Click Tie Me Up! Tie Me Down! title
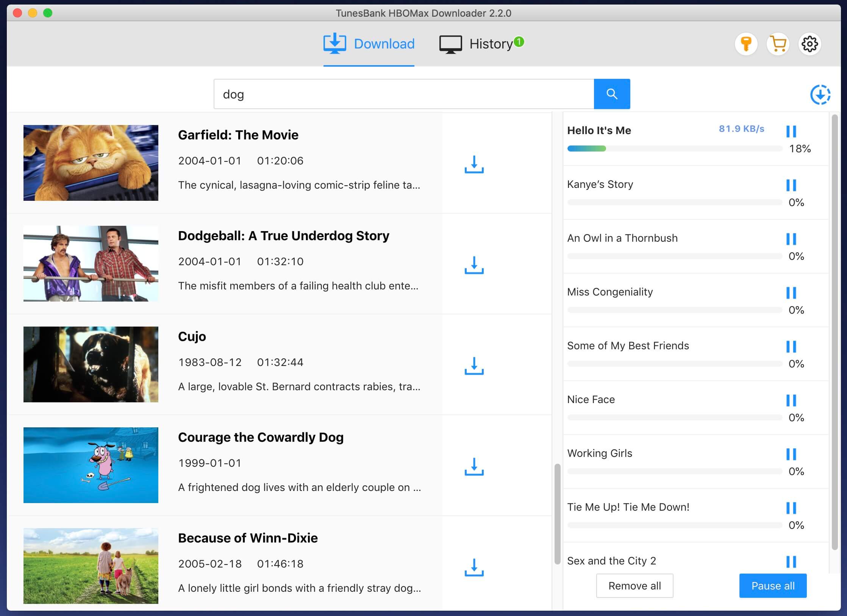 click(x=628, y=507)
